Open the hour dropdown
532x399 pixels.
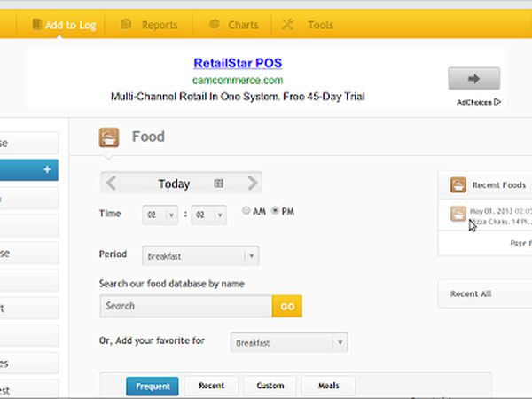click(160, 215)
